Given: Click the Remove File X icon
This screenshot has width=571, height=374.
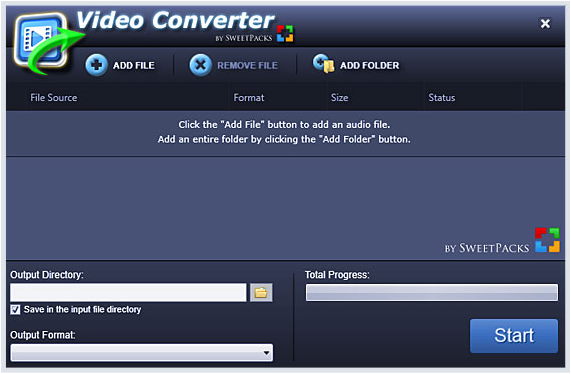Looking at the screenshot, I should [x=200, y=65].
